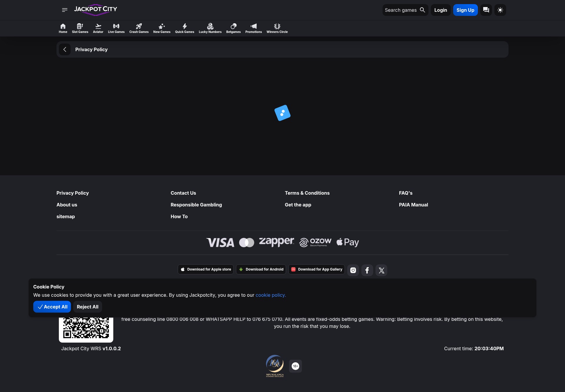The height and width of the screenshot is (392, 565).
Task: Open Promotions page
Action: pyautogui.click(x=254, y=28)
